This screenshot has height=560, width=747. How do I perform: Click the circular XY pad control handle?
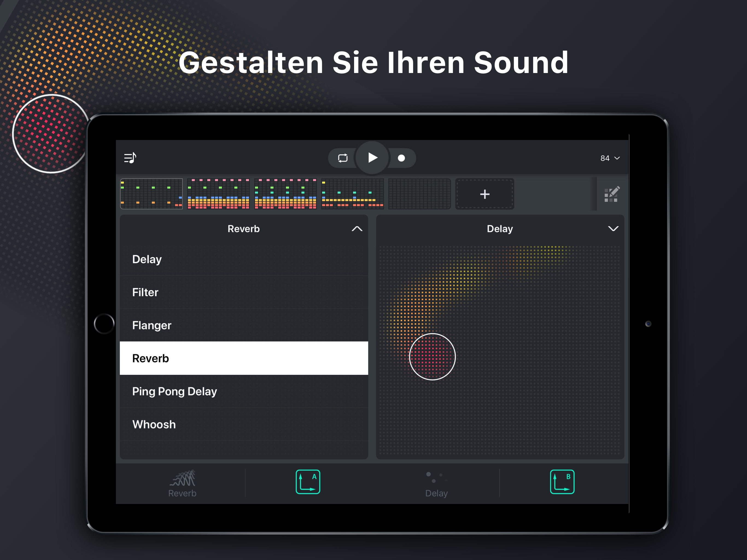pyautogui.click(x=432, y=357)
